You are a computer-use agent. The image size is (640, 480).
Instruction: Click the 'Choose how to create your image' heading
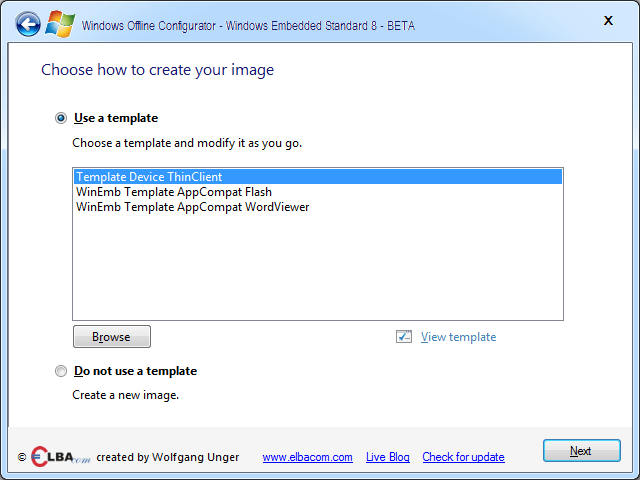158,70
